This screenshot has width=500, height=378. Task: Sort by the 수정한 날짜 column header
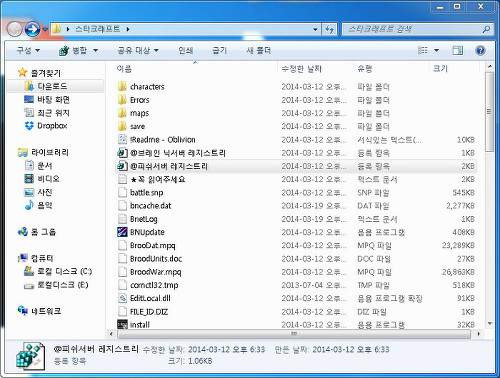[301, 69]
